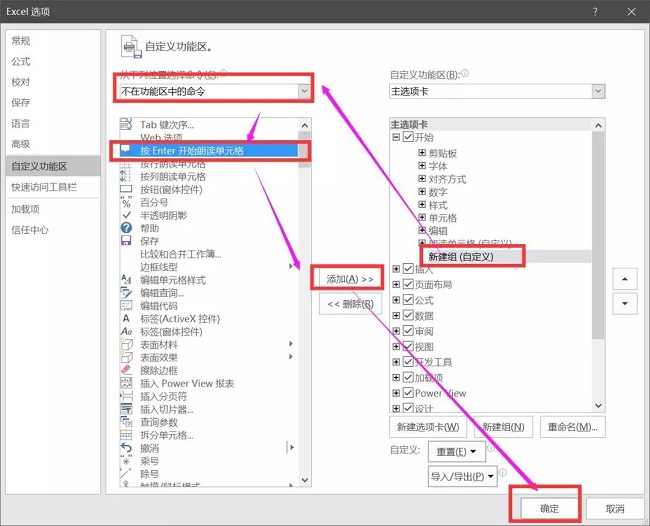Toggle the Power View tab checkbox

[x=408, y=393]
